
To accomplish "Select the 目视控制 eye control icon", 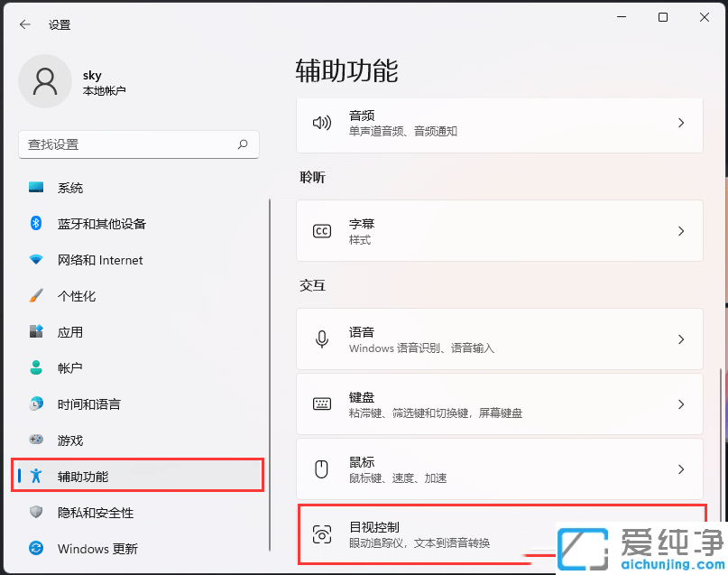I will click(322, 534).
